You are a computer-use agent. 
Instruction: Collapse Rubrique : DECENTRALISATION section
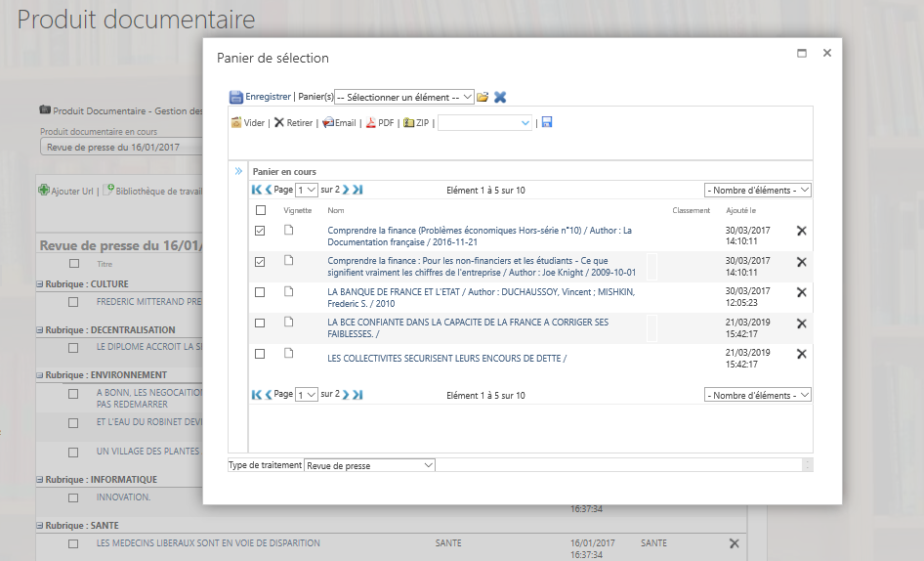[40, 329]
